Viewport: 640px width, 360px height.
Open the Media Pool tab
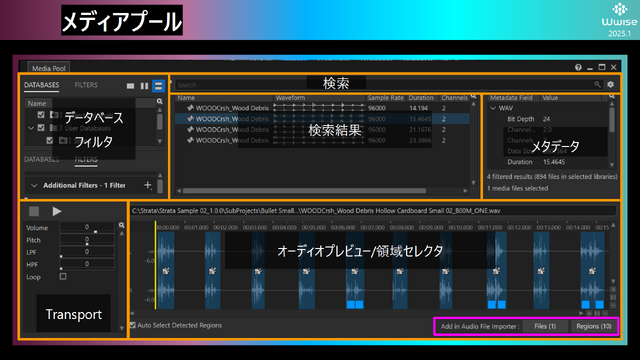coord(49,68)
